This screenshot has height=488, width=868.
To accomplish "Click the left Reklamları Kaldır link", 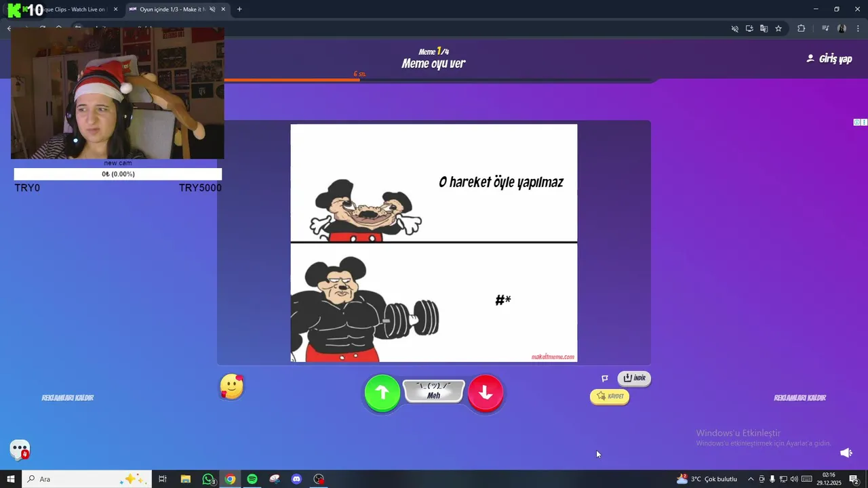I will 68,398.
